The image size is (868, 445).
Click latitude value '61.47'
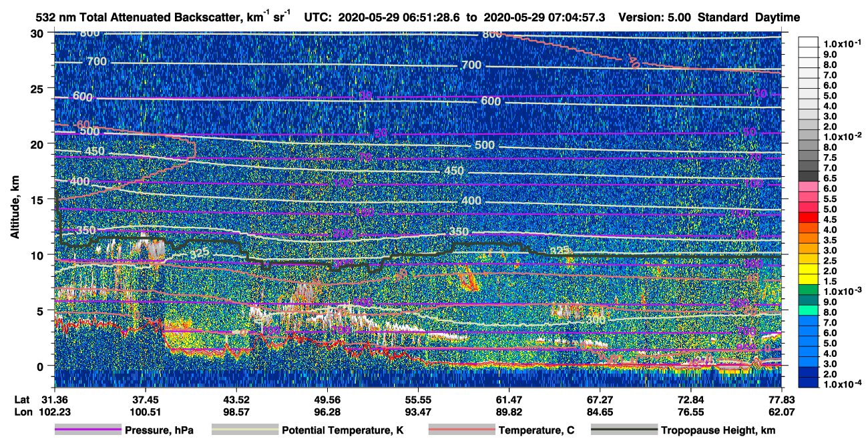[x=509, y=400]
